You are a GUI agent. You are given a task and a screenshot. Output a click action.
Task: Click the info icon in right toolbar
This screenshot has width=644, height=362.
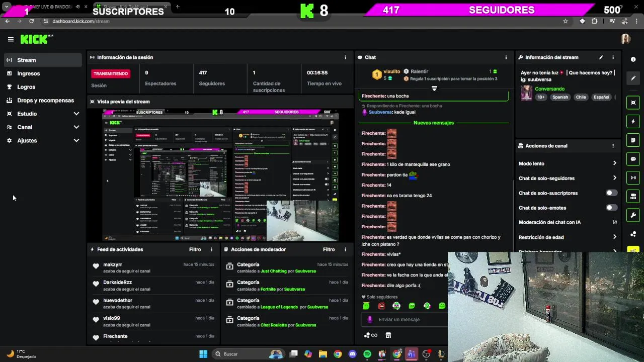[633, 59]
